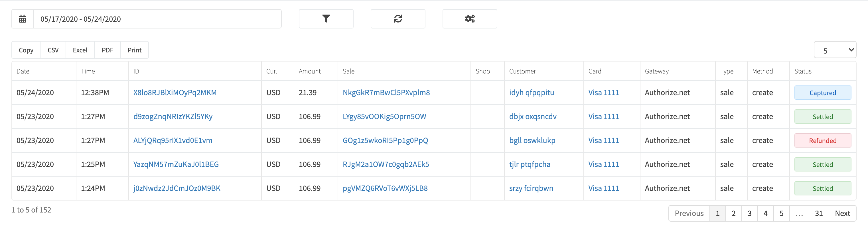Image resolution: width=868 pixels, height=237 pixels.
Task: Export table as PDF
Action: [x=108, y=50]
